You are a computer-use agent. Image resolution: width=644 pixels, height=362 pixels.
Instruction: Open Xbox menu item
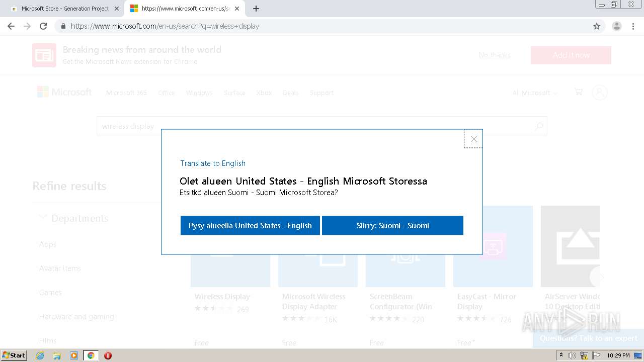coord(264,93)
